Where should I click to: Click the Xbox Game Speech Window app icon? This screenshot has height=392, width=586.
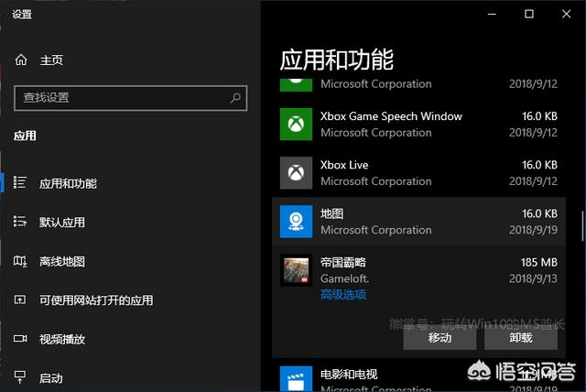tap(297, 124)
